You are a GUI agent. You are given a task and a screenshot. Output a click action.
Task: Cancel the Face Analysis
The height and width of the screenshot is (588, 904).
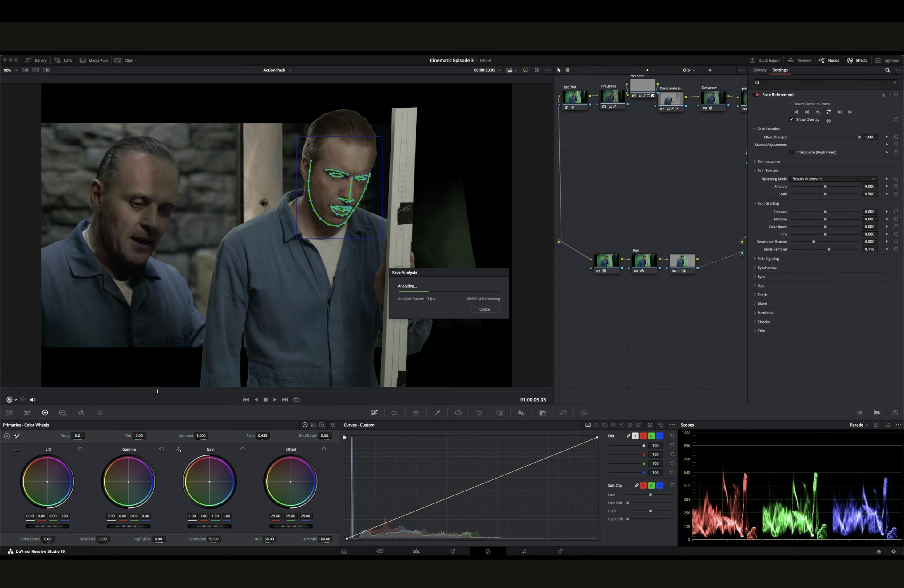485,309
